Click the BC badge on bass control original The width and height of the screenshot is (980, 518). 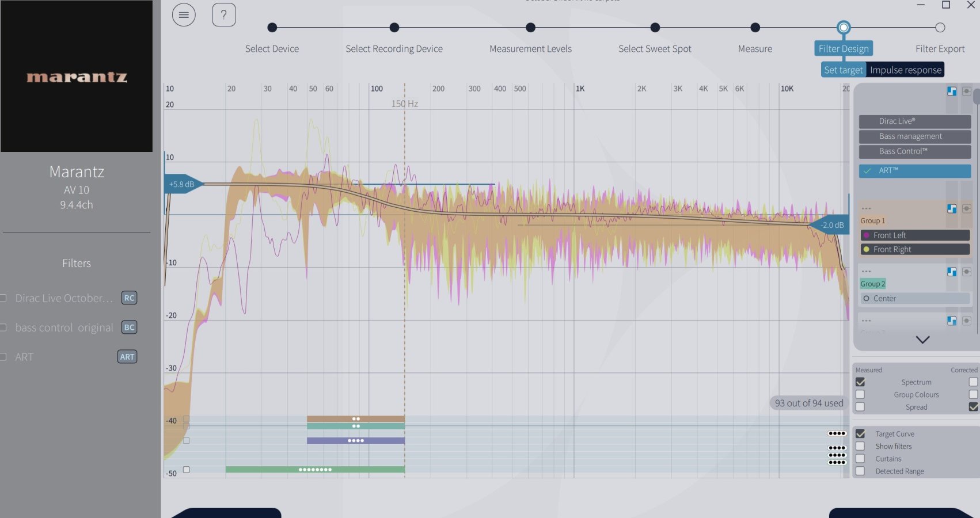129,327
